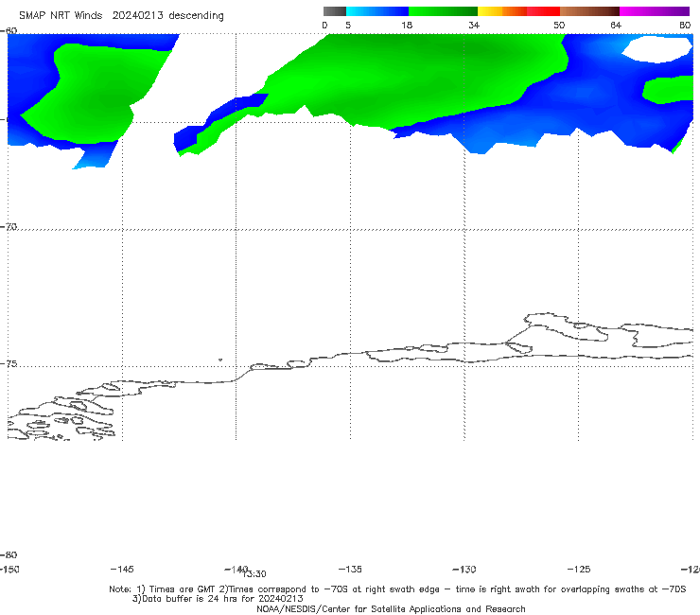Screen dimensions: 700x615
Task: Click the color bar label '5'
Action: click(348, 25)
